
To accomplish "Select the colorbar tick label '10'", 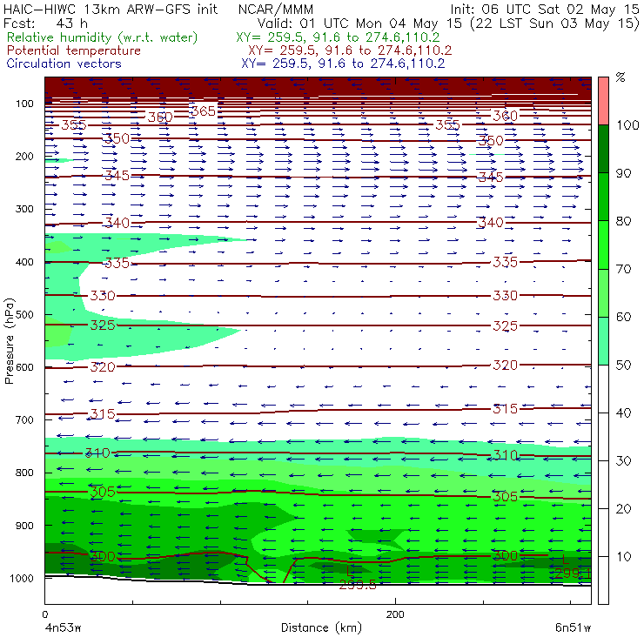I will (623, 556).
